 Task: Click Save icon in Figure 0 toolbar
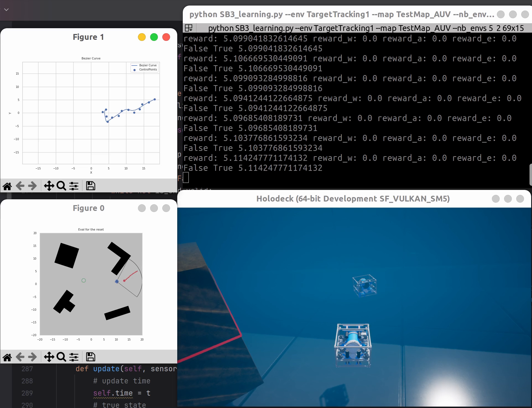[x=90, y=357]
